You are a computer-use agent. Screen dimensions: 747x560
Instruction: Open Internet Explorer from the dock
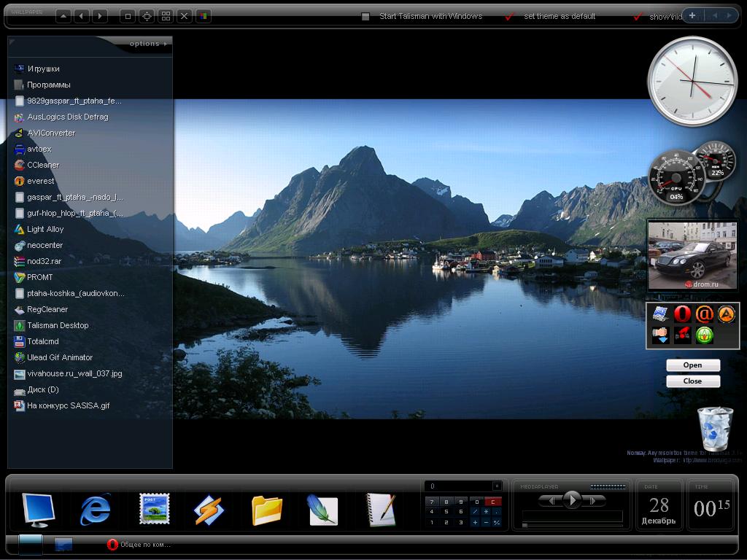96,509
